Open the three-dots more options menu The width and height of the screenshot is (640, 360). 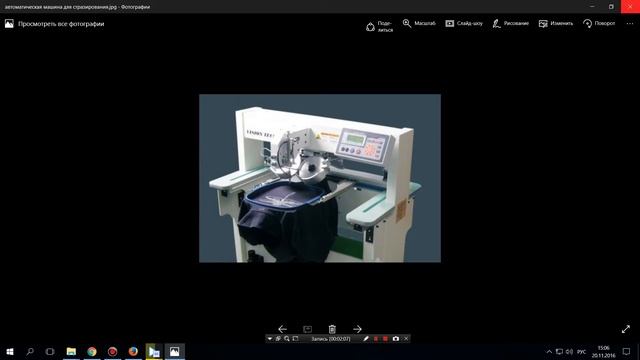pos(630,24)
